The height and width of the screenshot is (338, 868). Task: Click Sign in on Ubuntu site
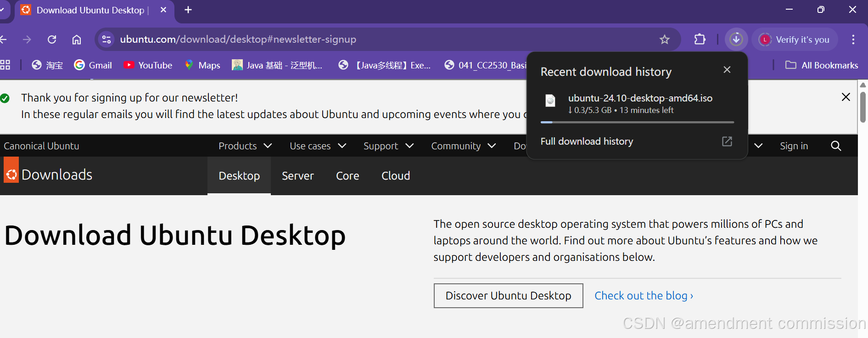coord(794,146)
